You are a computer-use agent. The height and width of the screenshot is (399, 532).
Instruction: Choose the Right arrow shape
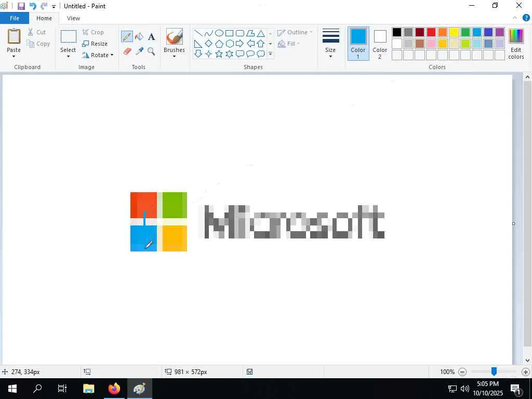click(x=240, y=44)
